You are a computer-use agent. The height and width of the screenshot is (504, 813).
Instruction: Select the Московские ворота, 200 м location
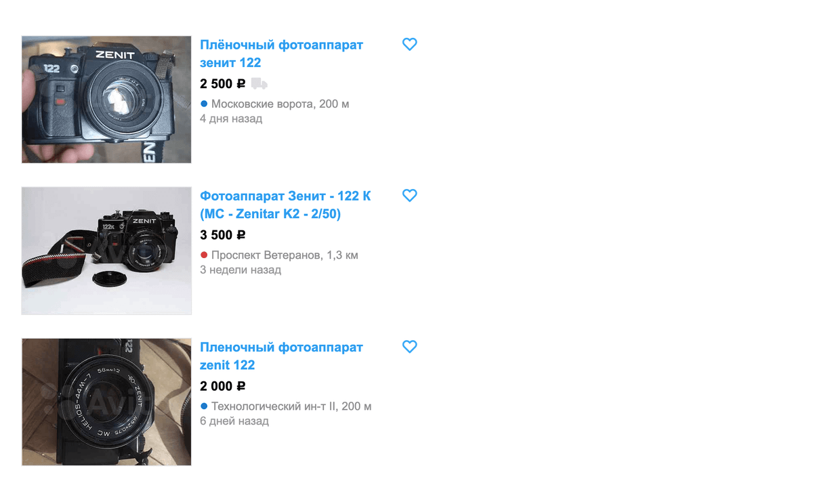[x=280, y=104]
